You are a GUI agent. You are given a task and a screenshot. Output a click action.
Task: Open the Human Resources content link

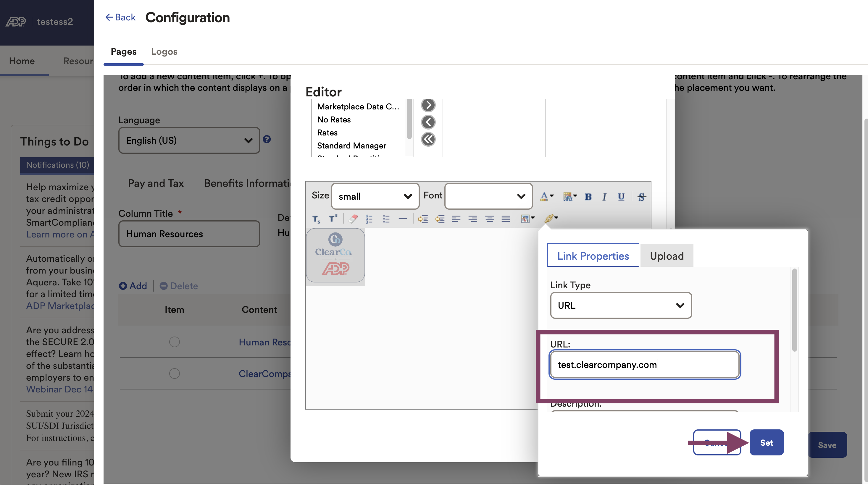[x=264, y=342]
